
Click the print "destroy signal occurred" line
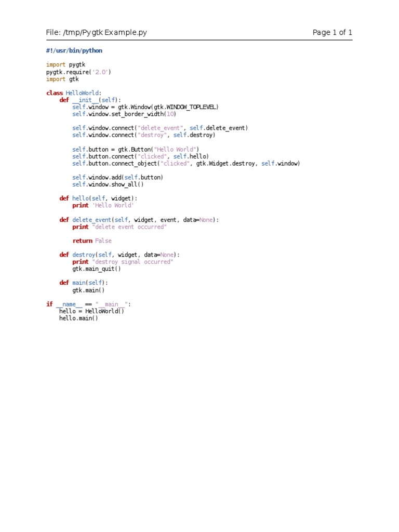click(x=123, y=262)
